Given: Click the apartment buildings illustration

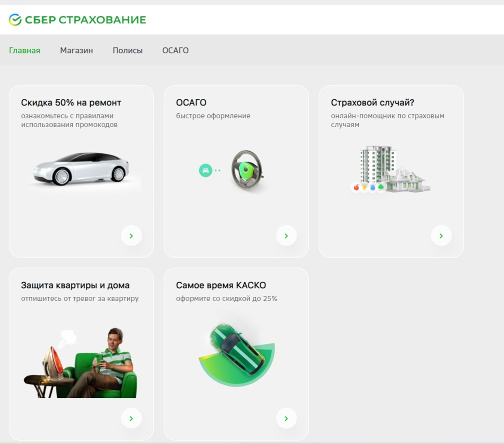Looking at the screenshot, I should click(x=390, y=170).
